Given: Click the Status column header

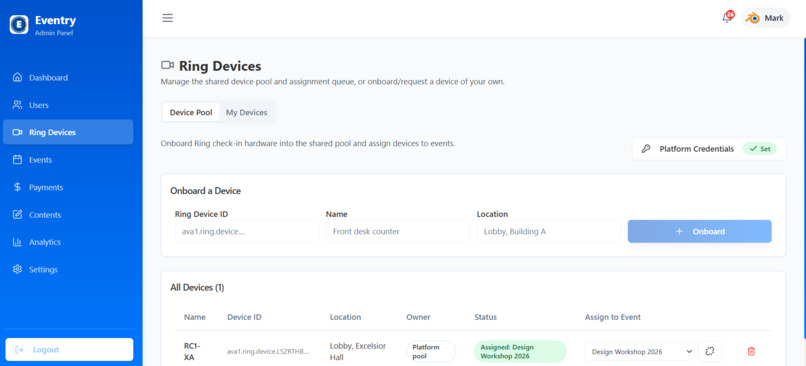Looking at the screenshot, I should (485, 317).
